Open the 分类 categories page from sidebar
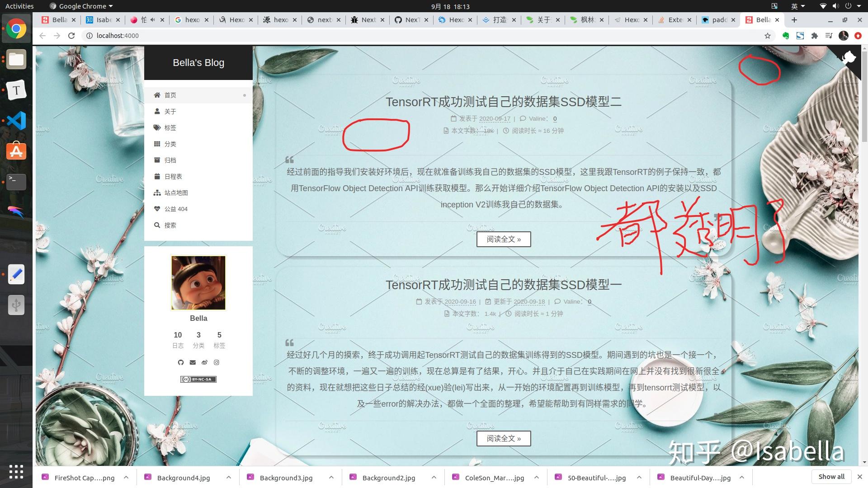This screenshot has height=488, width=868. [170, 144]
